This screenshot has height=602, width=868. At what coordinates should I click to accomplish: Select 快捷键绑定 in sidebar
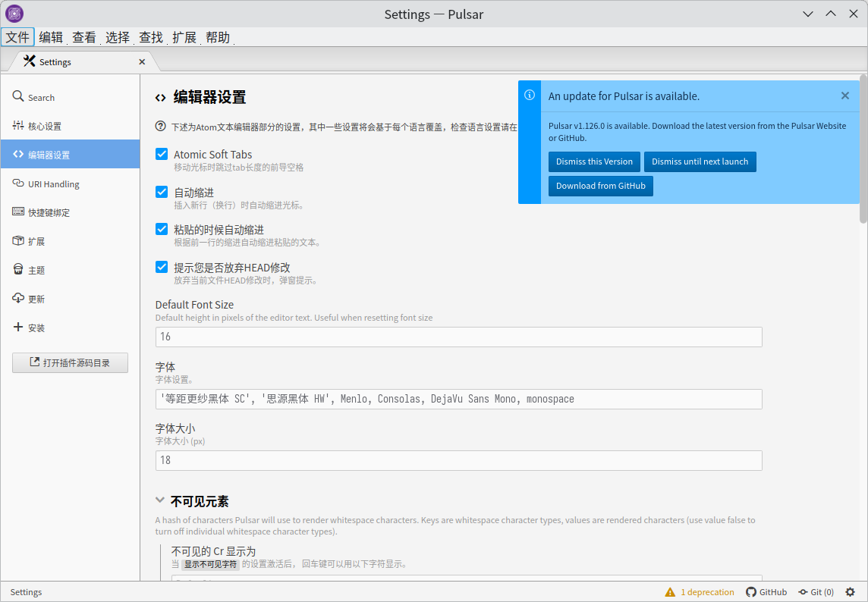[x=71, y=212]
